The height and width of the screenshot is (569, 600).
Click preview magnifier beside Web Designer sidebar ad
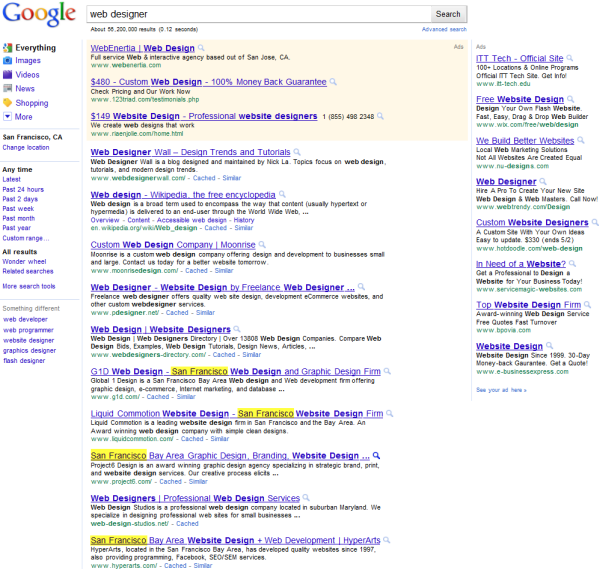click(x=543, y=181)
